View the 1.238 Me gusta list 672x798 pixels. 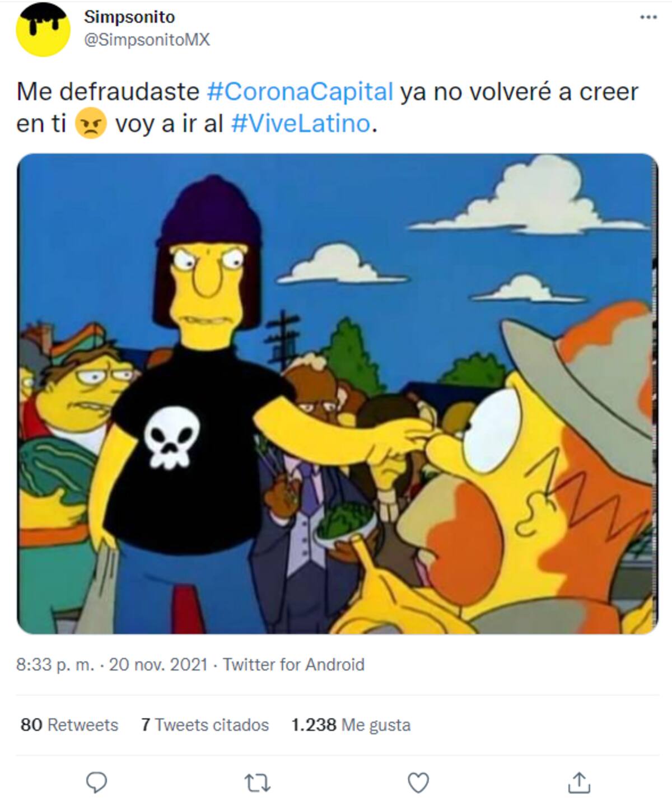(351, 725)
